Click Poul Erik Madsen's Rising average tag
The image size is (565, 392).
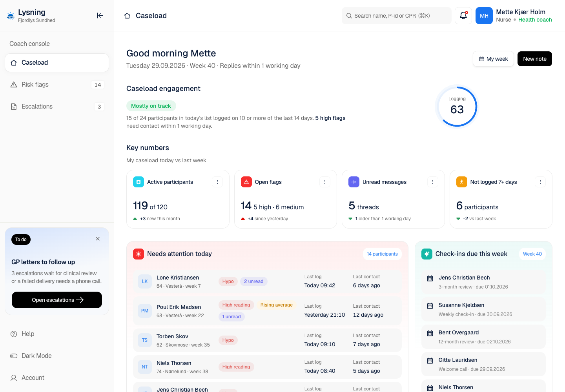(277, 305)
